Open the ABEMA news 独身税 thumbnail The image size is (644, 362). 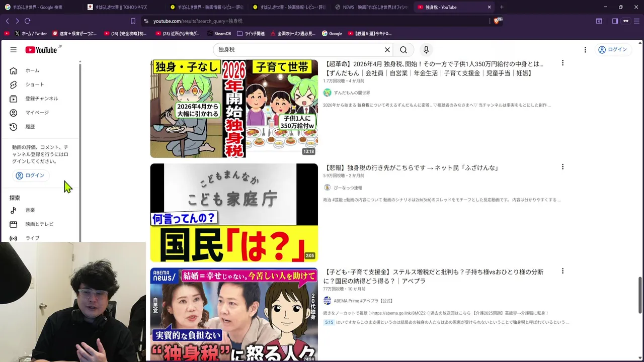click(234, 314)
